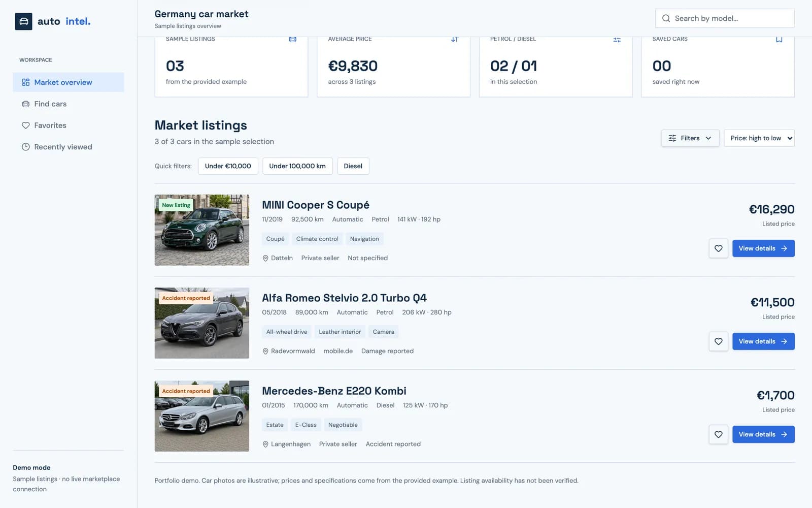Open the silver Mercedes estate photo
812x508 pixels.
tap(202, 416)
